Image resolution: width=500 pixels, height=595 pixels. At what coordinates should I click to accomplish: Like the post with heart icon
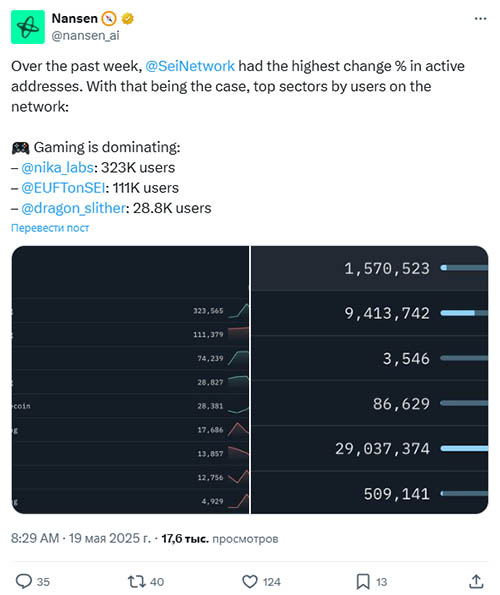coord(250,581)
